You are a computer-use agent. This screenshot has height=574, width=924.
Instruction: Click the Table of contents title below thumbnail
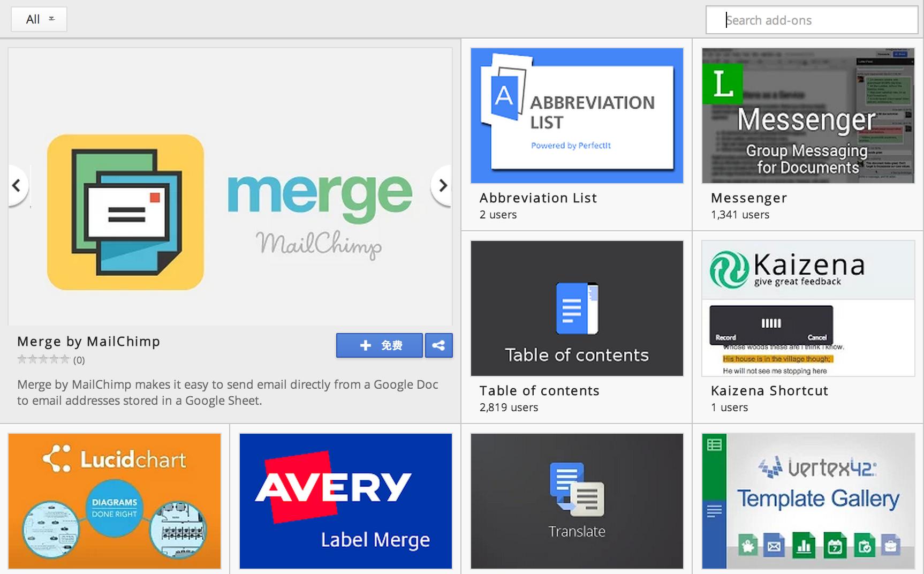[x=540, y=391]
